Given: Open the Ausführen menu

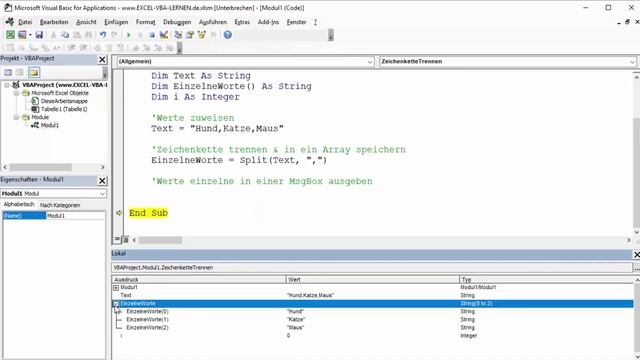Looking at the screenshot, I should 213,22.
